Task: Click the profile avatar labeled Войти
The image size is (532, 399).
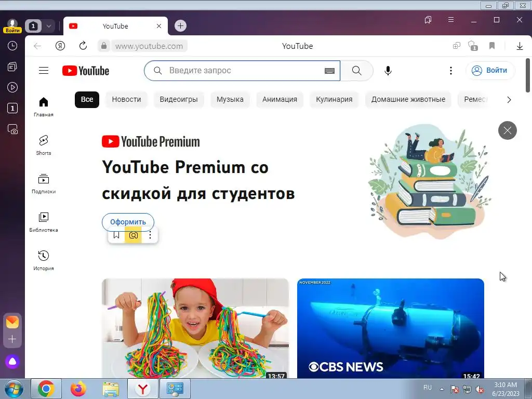Action: (12, 26)
